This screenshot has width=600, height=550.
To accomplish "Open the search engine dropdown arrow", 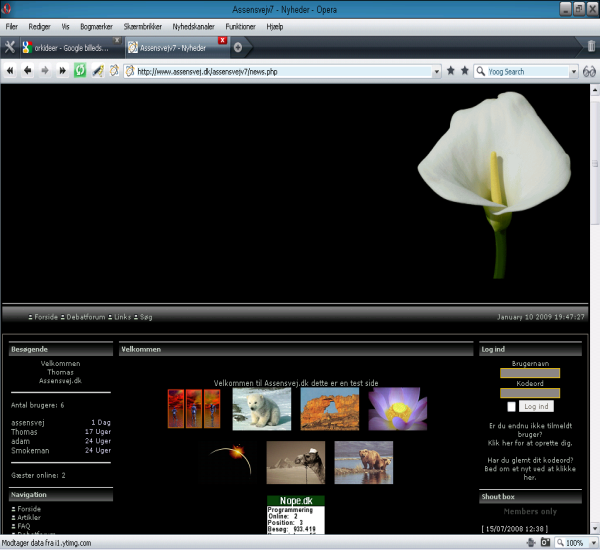I will [573, 72].
